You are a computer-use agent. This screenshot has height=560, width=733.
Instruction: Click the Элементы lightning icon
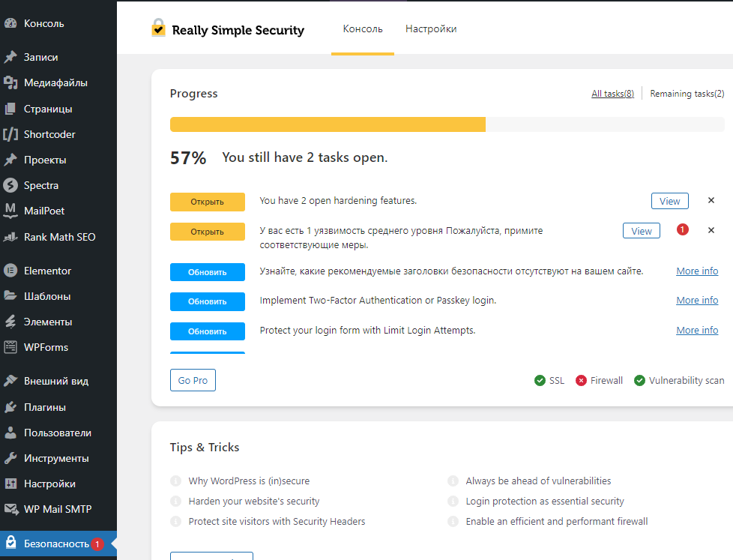pos(10,322)
